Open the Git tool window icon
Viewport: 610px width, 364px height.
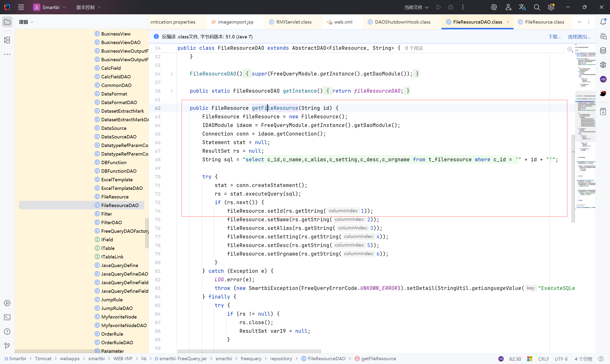click(7, 346)
